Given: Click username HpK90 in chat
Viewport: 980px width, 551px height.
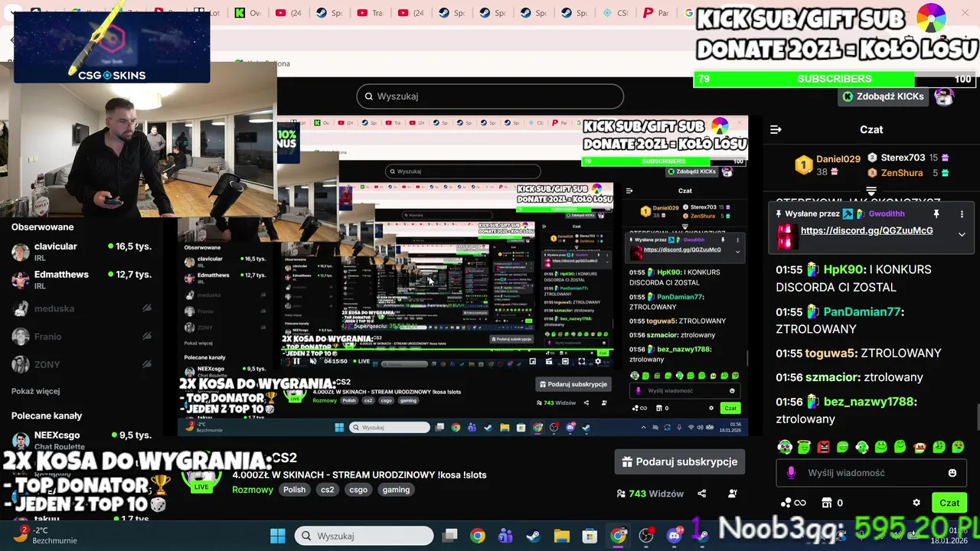Looking at the screenshot, I should click(843, 269).
